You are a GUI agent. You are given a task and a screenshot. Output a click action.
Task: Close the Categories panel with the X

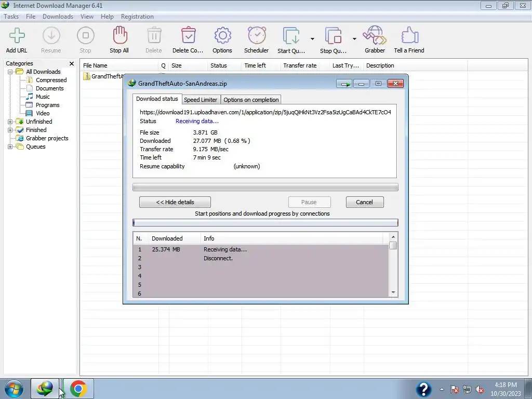coord(72,63)
